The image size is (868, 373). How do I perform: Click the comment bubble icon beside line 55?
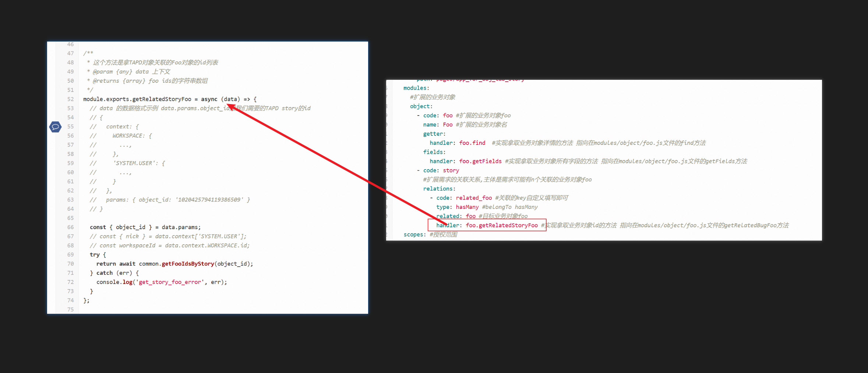[55, 127]
